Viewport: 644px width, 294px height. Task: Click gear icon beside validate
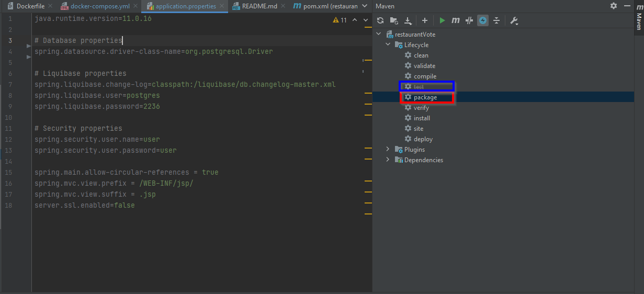tap(408, 66)
